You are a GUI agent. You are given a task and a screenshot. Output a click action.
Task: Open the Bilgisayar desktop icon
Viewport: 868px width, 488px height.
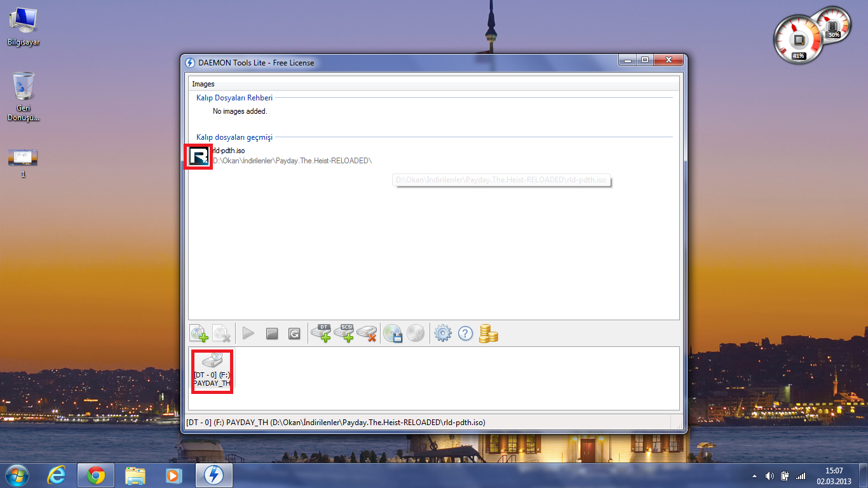24,27
